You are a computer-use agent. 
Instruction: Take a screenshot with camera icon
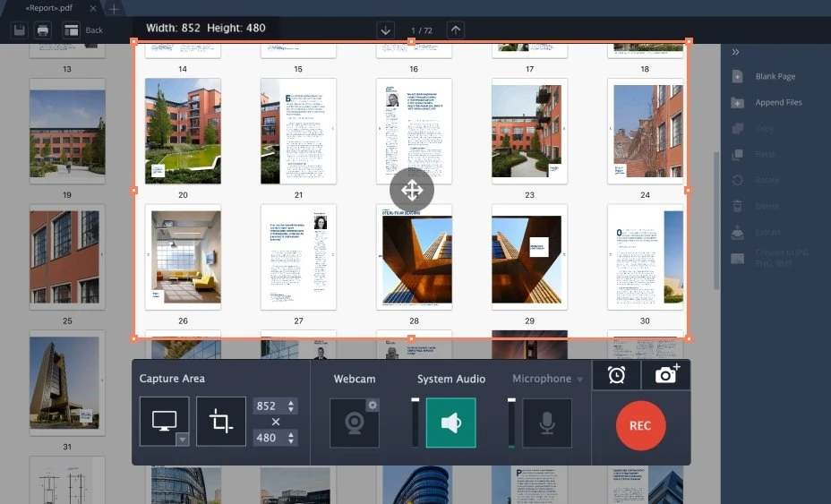pyautogui.click(x=666, y=375)
